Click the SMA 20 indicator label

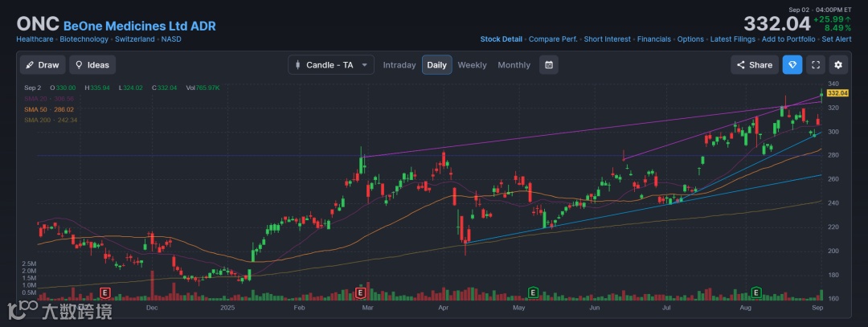(x=49, y=99)
